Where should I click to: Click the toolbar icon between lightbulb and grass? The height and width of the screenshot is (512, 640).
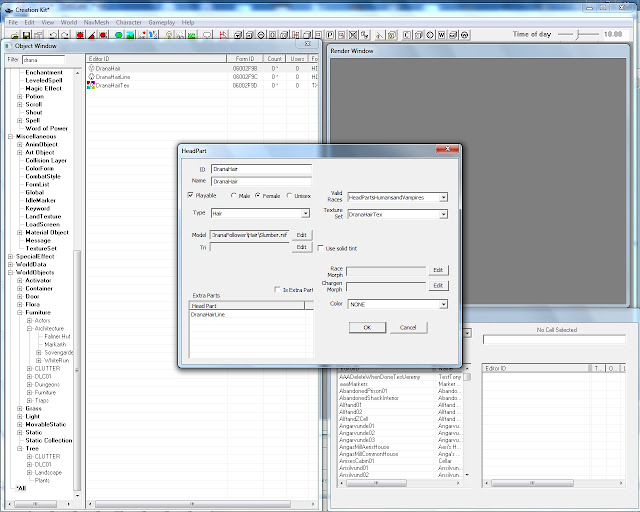pyautogui.click(x=180, y=35)
